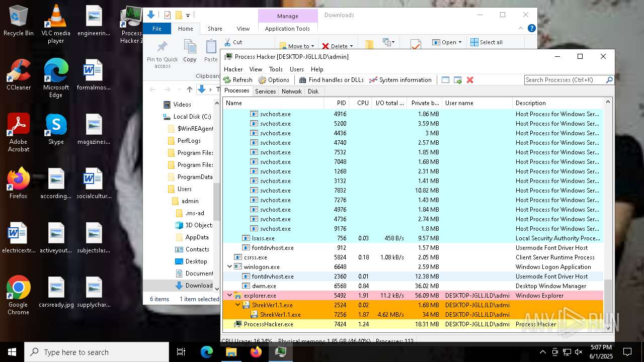Open the Users menu

coord(297,69)
